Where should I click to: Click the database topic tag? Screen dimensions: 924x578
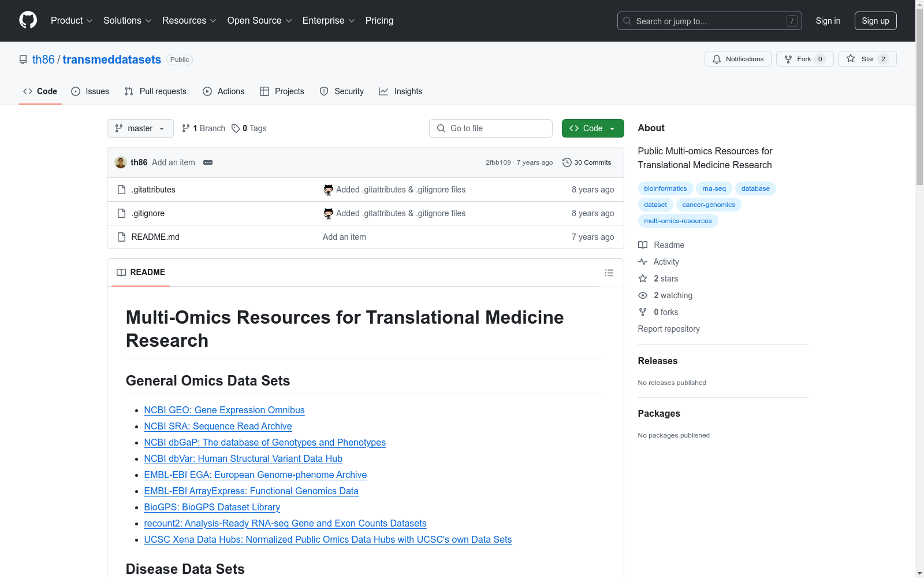(755, 188)
